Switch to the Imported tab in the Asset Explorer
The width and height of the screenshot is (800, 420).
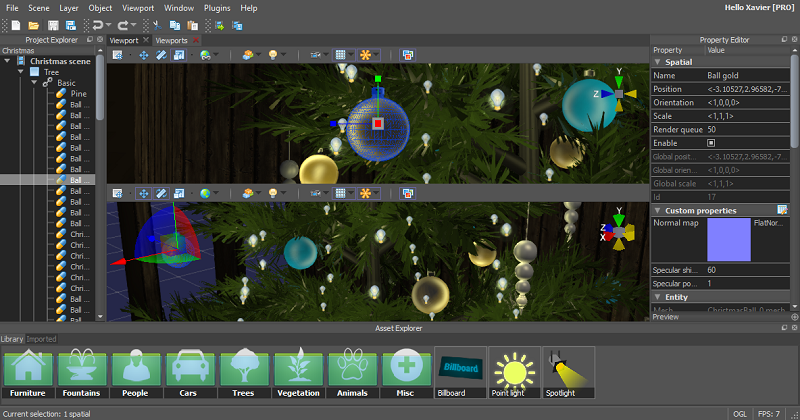point(41,339)
